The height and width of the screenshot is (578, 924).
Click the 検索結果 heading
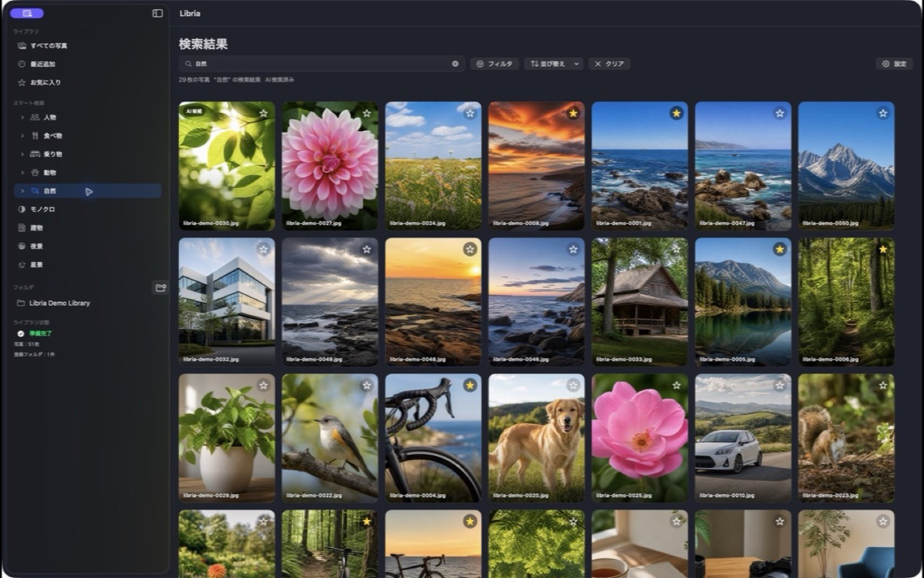tap(203, 44)
